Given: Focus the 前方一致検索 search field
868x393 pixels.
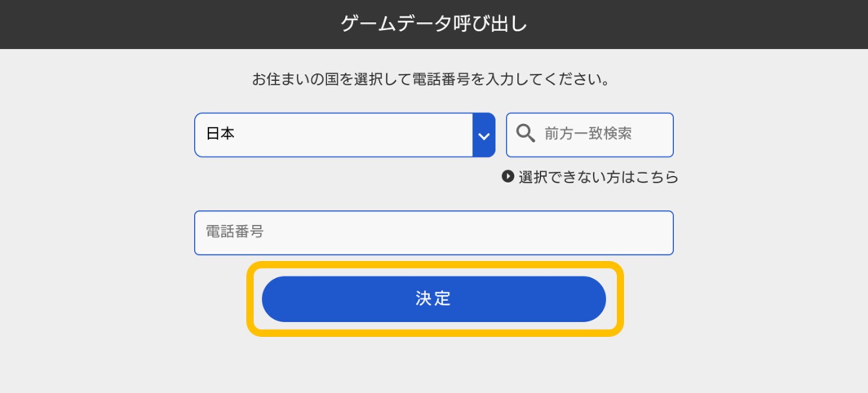Looking at the screenshot, I should 590,135.
